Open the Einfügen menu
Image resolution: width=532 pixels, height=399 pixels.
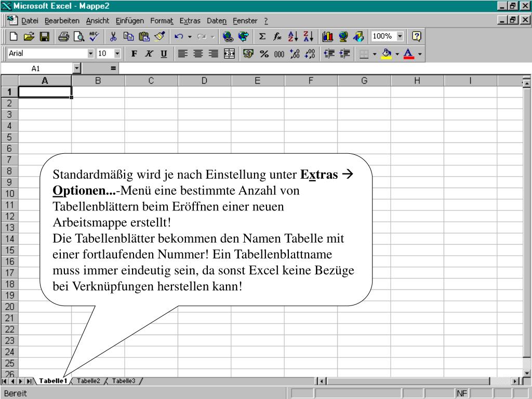[x=130, y=21]
